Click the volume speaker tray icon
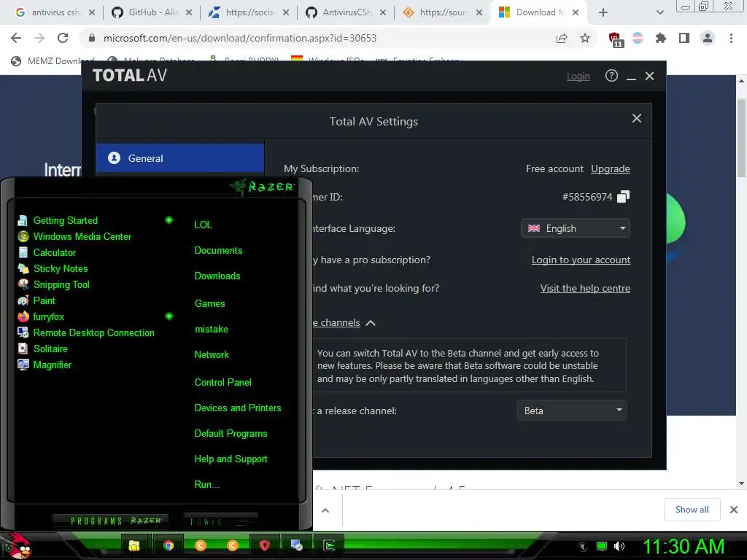 point(619,546)
